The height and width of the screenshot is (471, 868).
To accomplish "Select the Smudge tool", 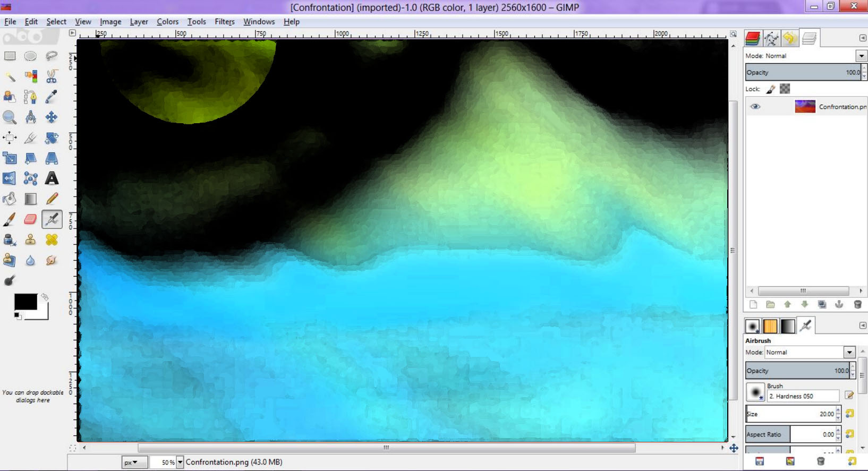I will pos(52,260).
